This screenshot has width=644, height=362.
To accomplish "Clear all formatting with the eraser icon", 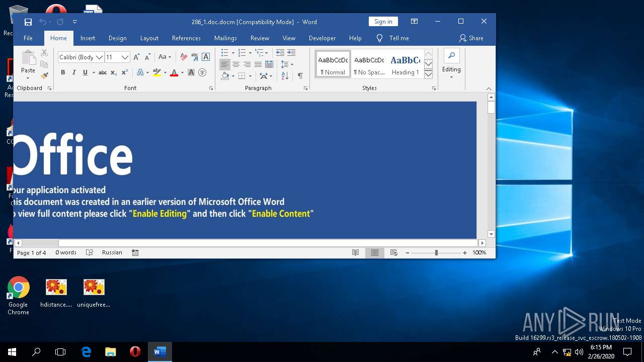I will click(x=184, y=57).
